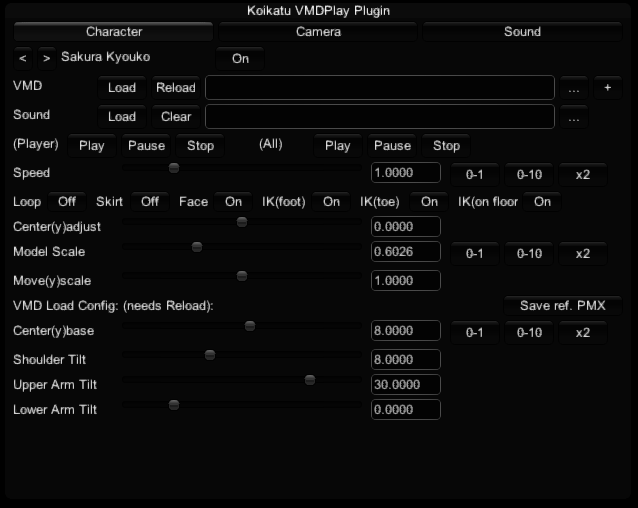
Task: Toggle IK(foot) On button
Action: point(331,201)
